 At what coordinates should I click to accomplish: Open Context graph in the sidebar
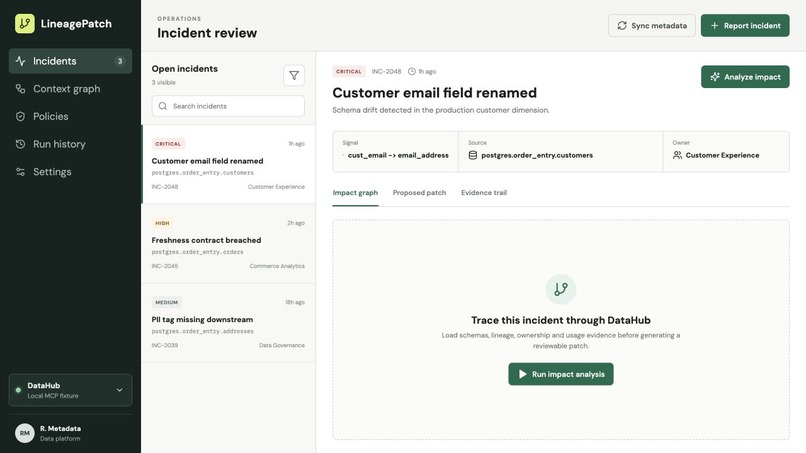(70, 88)
